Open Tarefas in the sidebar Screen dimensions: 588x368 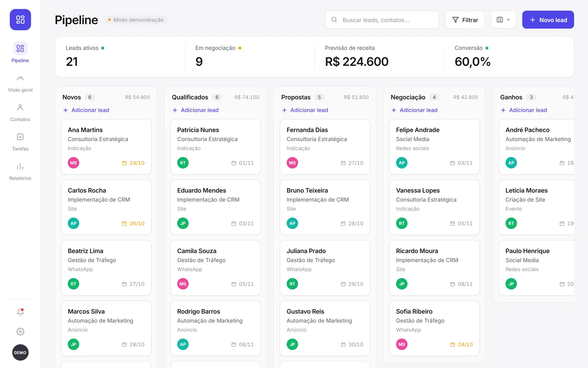20,142
